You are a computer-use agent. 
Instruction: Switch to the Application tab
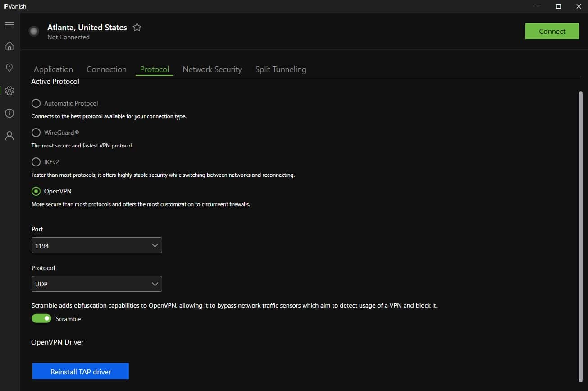(53, 69)
